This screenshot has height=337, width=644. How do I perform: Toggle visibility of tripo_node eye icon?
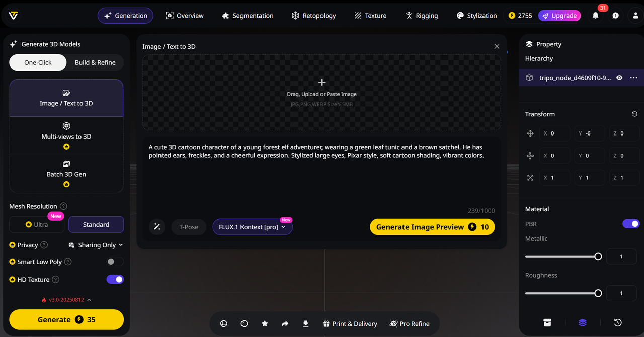619,78
